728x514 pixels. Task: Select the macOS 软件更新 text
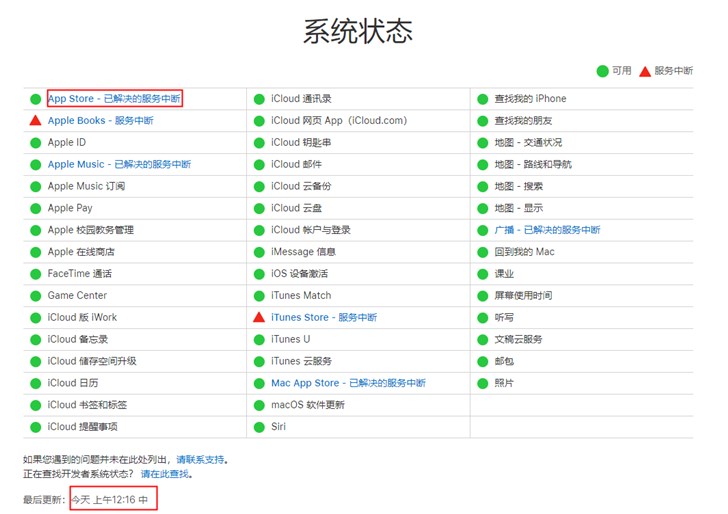(x=308, y=405)
